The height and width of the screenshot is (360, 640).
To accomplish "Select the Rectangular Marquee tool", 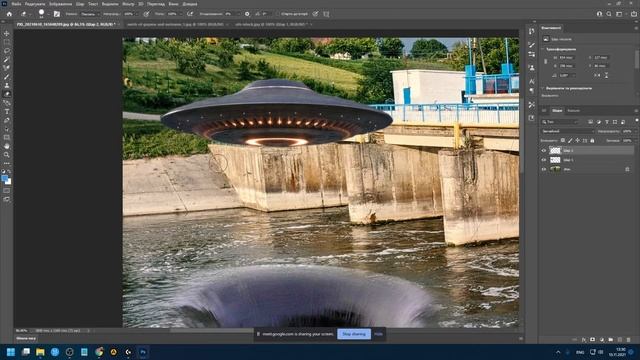I will [7, 42].
